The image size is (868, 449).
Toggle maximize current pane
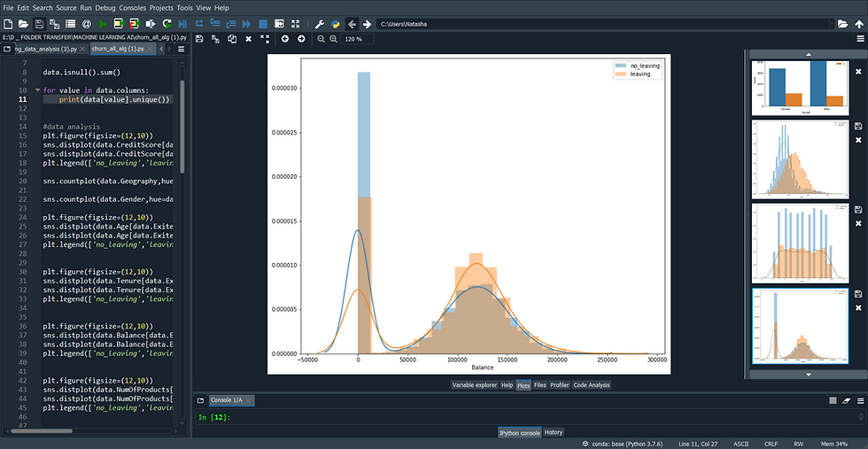279,24
